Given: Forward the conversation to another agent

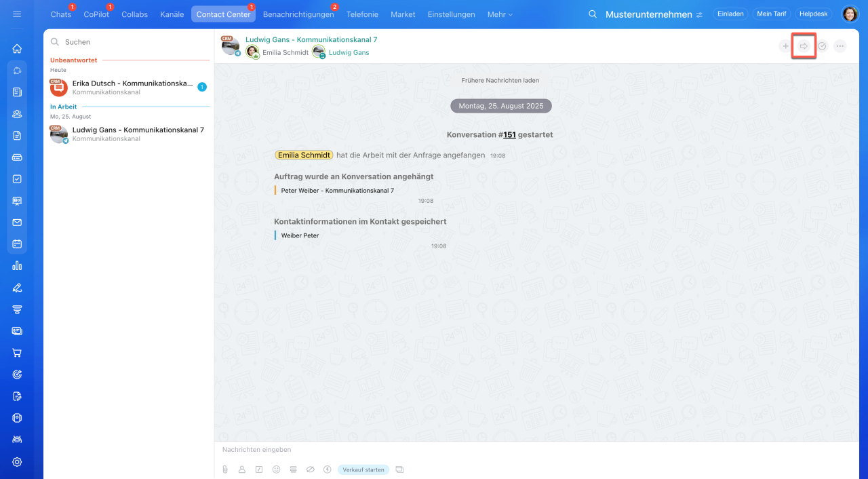Looking at the screenshot, I should point(804,46).
